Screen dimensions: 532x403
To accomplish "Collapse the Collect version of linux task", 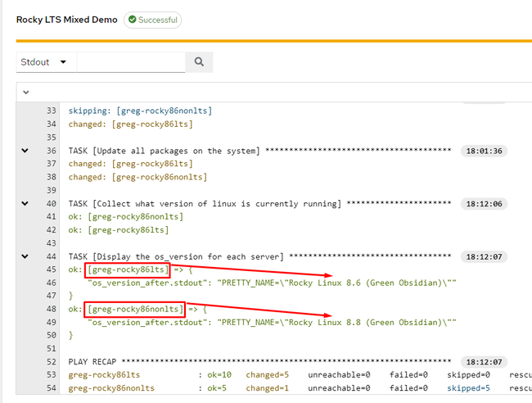I will 25,203.
